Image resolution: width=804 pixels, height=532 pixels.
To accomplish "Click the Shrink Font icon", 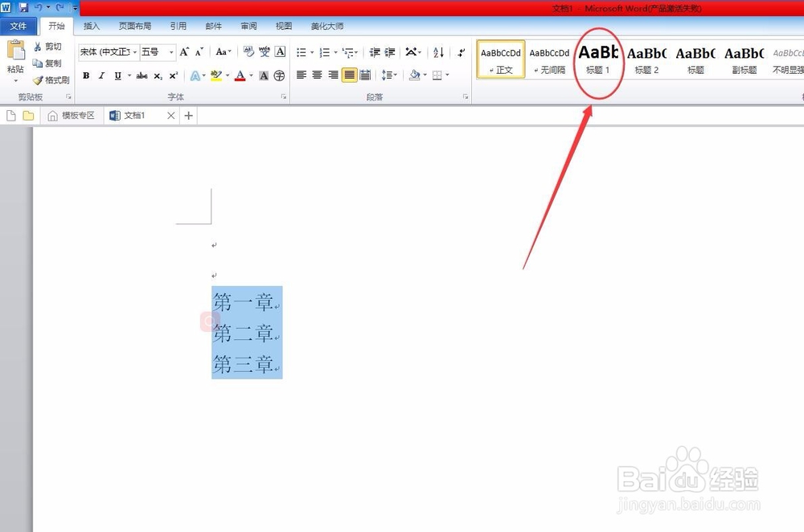I will (199, 51).
